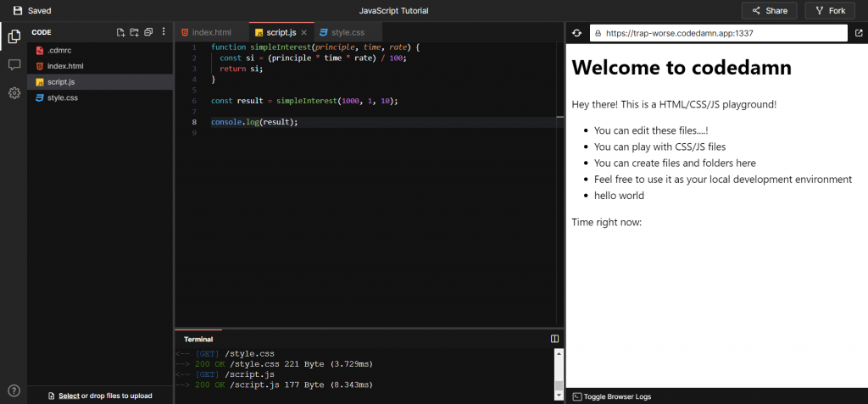Click the Share button
Image resolution: width=868 pixels, height=404 pixels.
(x=769, y=10)
